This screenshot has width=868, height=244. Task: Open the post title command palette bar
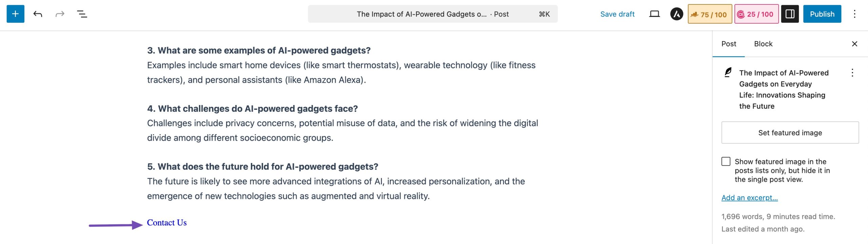(x=432, y=14)
